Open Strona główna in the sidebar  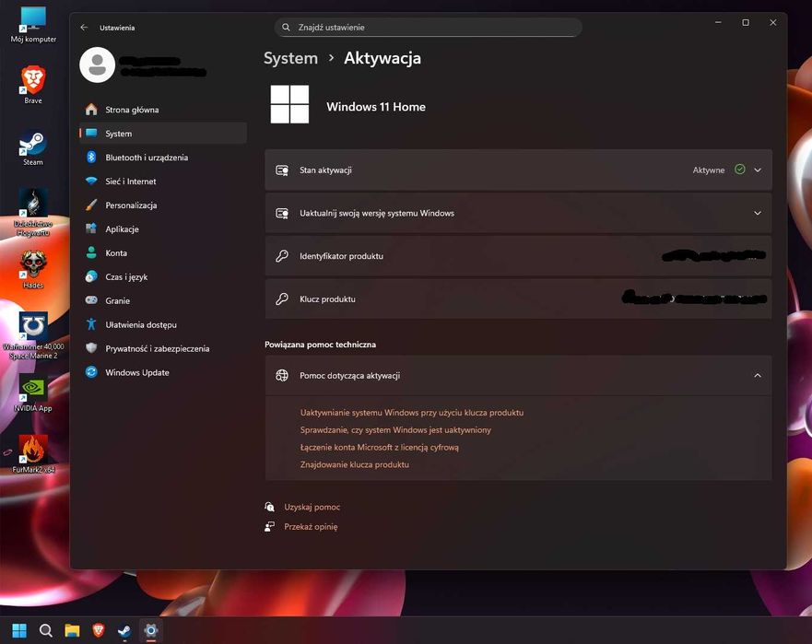tap(162, 110)
